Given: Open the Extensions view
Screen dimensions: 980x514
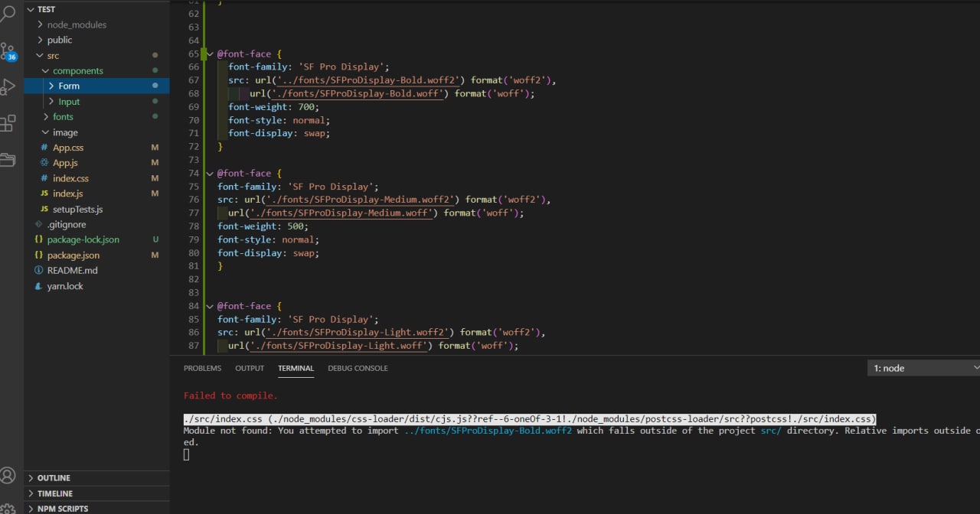Looking at the screenshot, I should click(8, 123).
